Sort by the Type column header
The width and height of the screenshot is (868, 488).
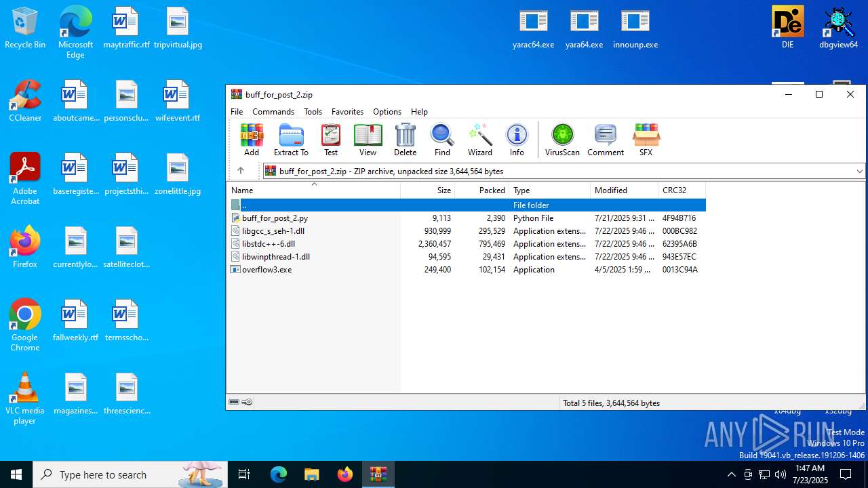coord(549,190)
